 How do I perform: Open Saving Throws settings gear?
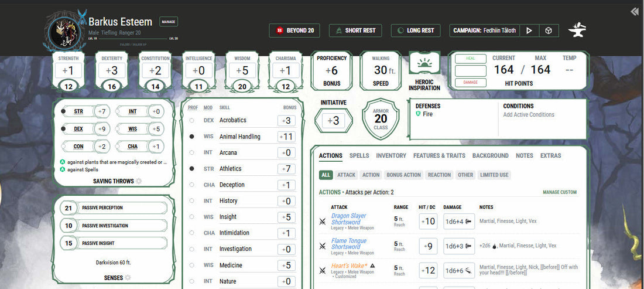[139, 181]
